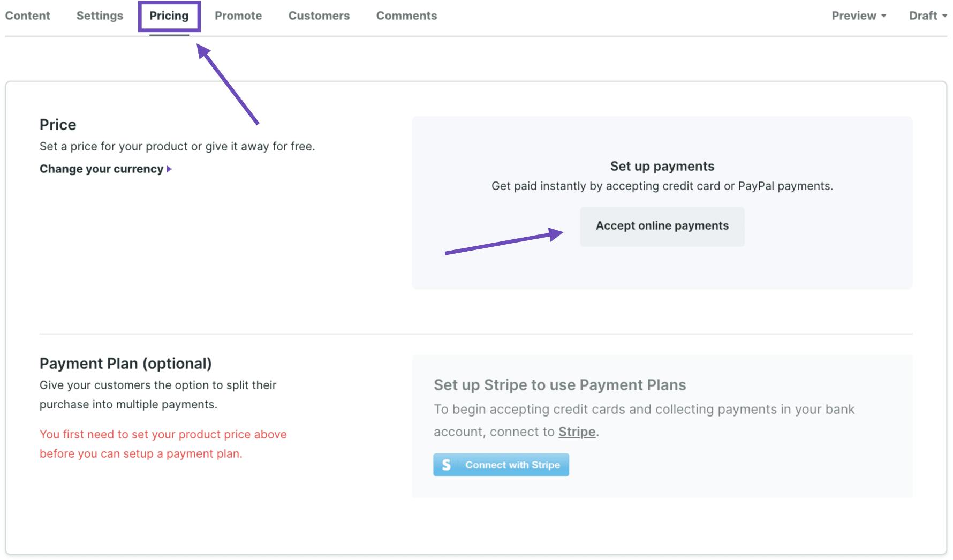Screen dimensions: 953x560
Task: View the Comments tab
Action: tap(406, 16)
